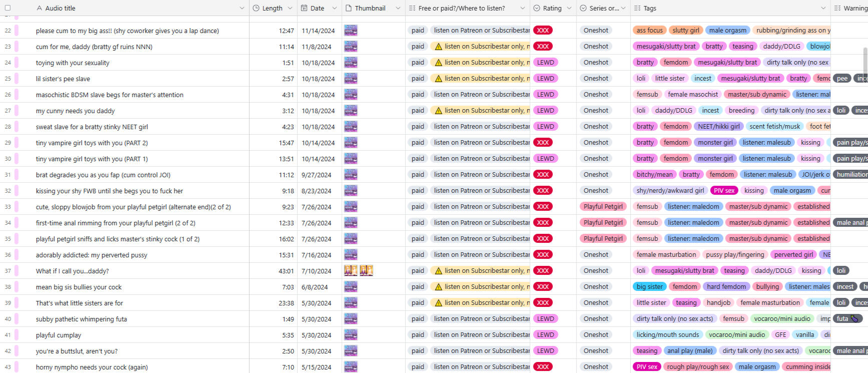Click the "Oneshot" label in row 40

[x=596, y=319]
